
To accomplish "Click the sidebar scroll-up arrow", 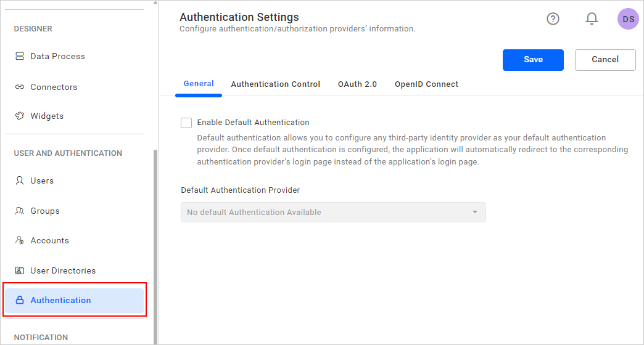I will [x=155, y=2].
